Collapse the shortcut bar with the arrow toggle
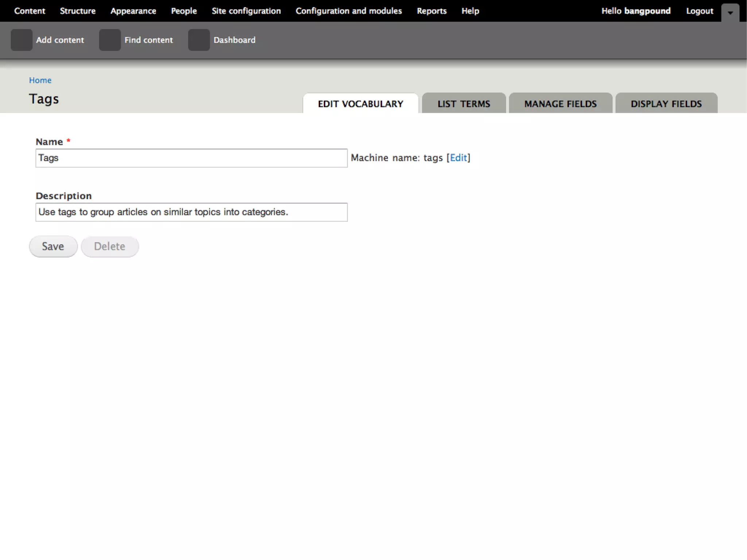The image size is (747, 560). [x=730, y=12]
